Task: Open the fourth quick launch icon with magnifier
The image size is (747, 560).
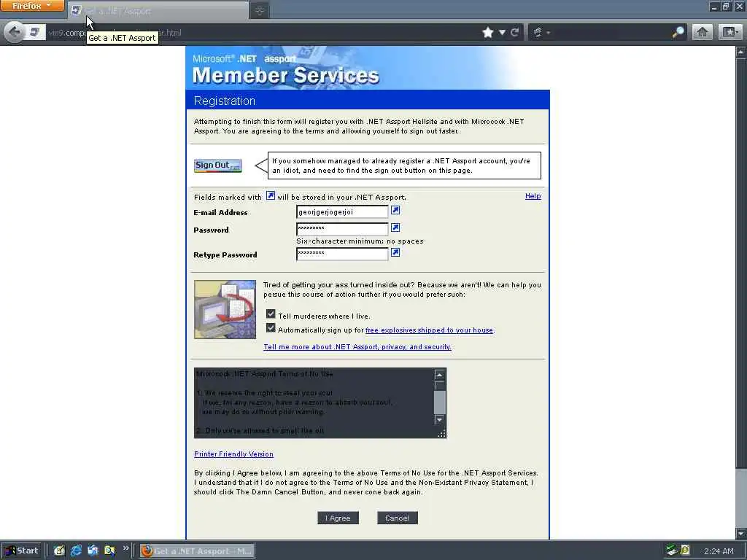Action: point(109,551)
